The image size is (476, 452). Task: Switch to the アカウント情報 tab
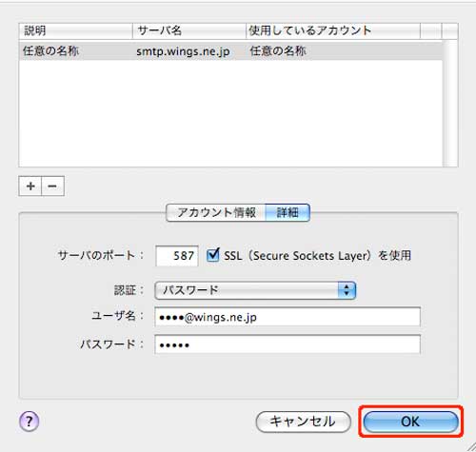tap(216, 212)
